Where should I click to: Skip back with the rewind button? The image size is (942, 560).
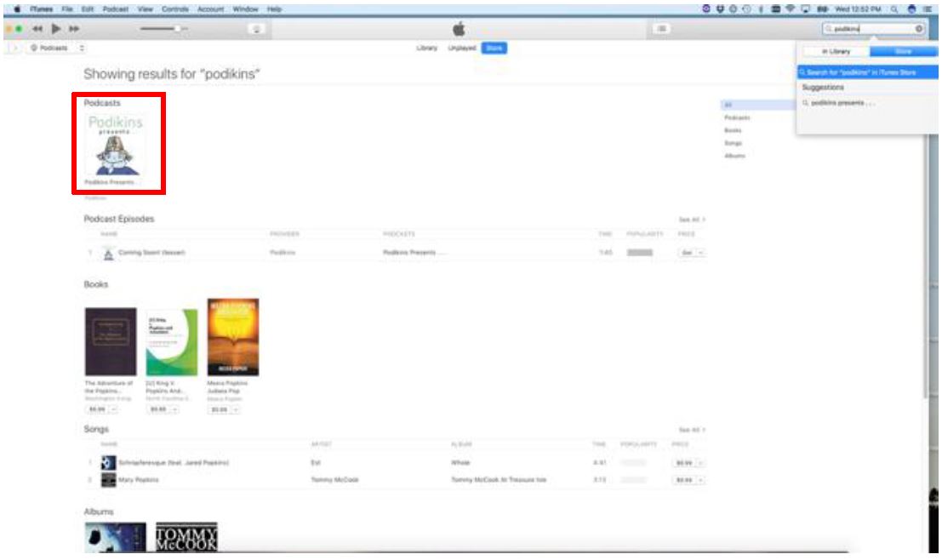(37, 29)
